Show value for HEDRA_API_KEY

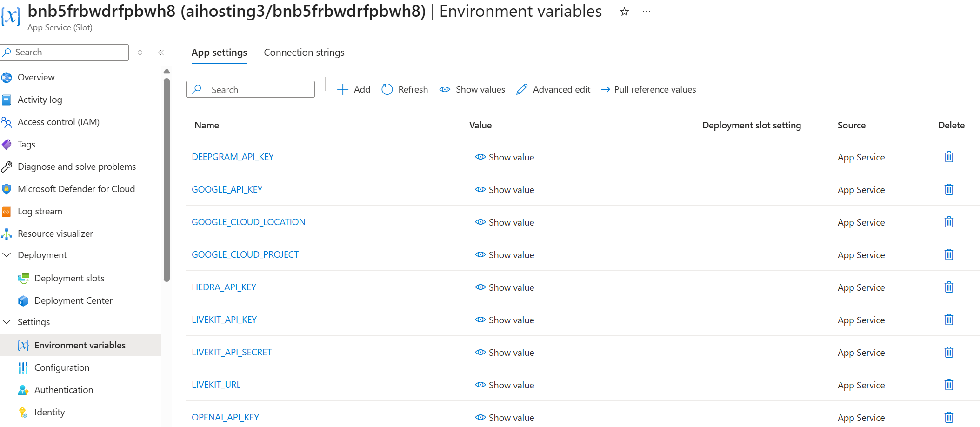click(505, 287)
